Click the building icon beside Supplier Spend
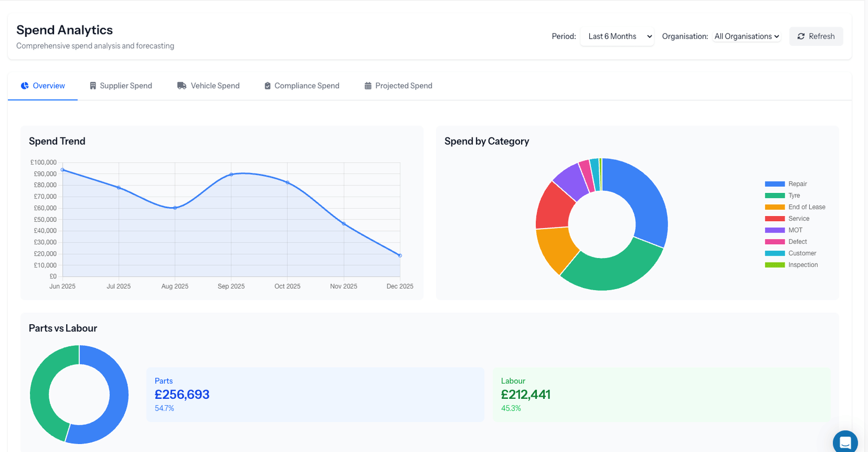Image resolution: width=868 pixels, height=452 pixels. (x=93, y=85)
